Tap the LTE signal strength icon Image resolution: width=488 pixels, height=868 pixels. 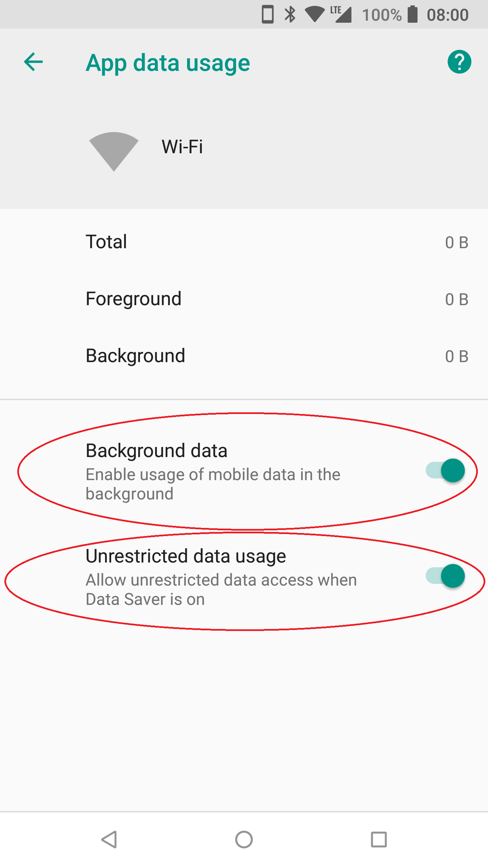point(341,15)
